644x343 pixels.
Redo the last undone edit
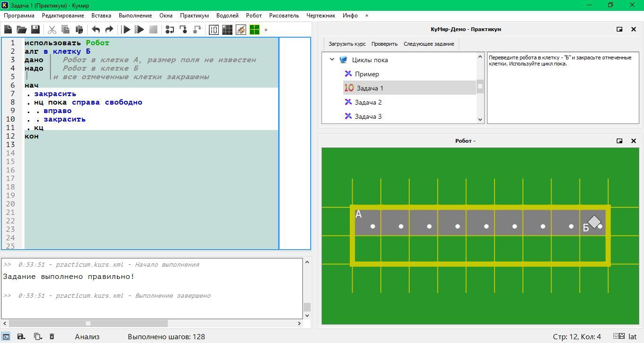pyautogui.click(x=109, y=30)
